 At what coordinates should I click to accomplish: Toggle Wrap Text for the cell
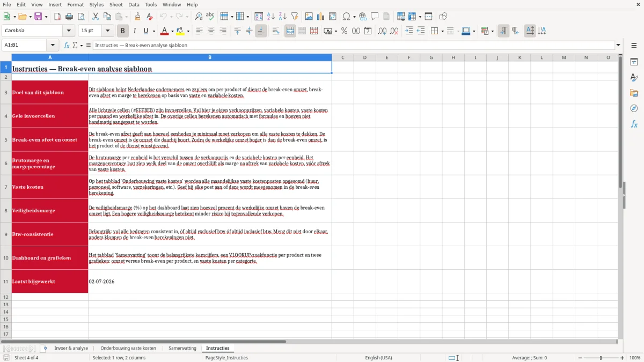[276, 31]
